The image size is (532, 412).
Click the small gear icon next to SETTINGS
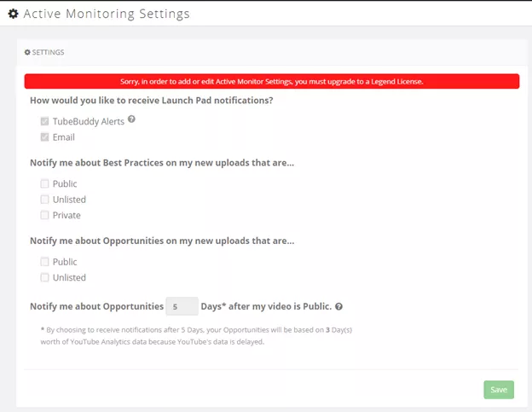(x=27, y=52)
